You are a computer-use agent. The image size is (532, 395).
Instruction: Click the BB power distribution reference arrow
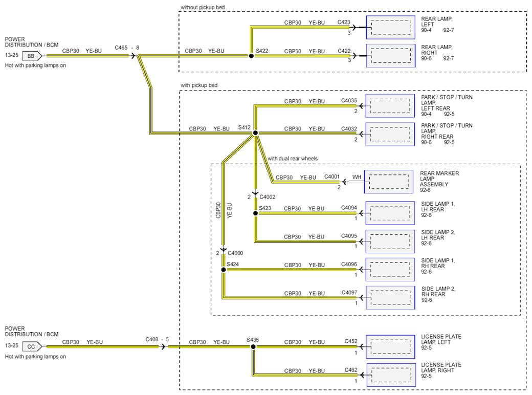click(32, 56)
